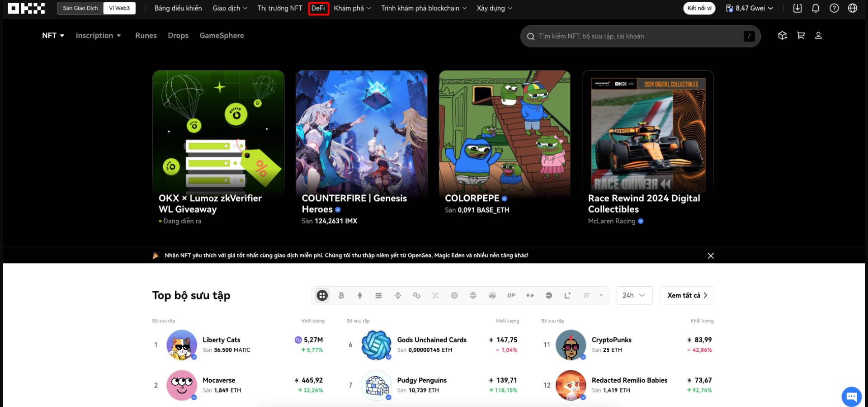Viewport: 868px width, 407px height.
Task: Expand the Khám phá menu
Action: coord(353,8)
